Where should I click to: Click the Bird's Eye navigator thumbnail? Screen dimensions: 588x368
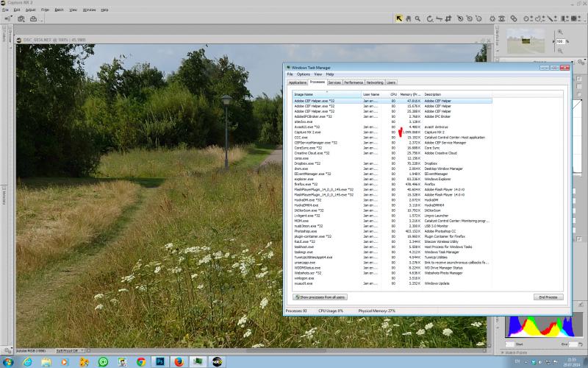(526, 40)
